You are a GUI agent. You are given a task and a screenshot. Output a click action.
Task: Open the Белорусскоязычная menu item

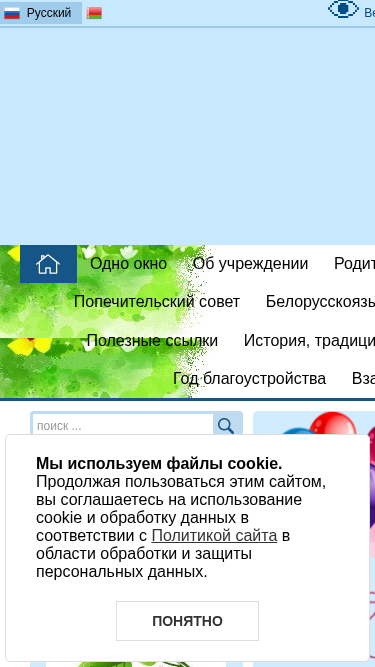click(x=320, y=302)
